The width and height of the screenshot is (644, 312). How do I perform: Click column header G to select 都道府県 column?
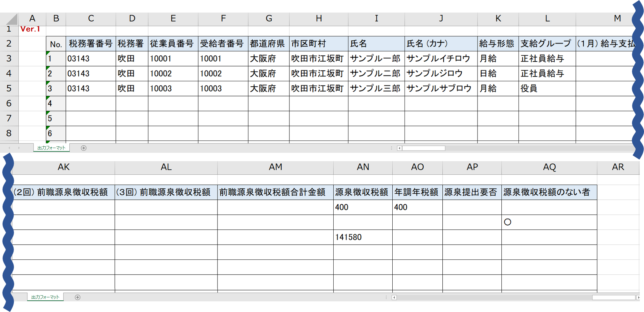click(268, 18)
